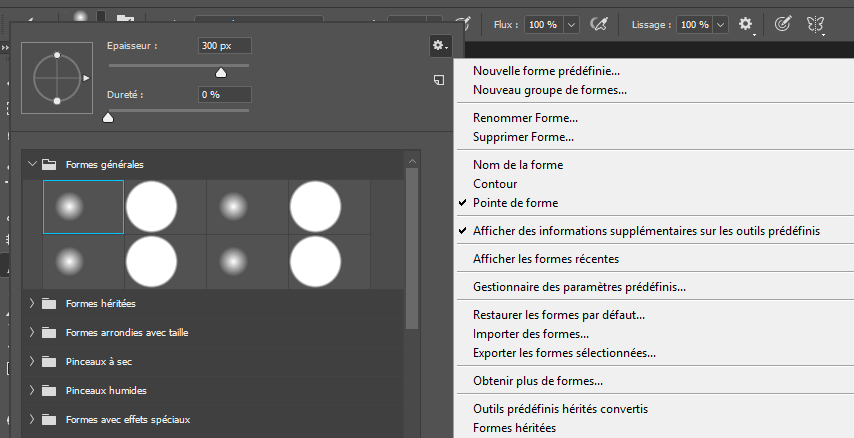854x438 pixels.
Task: Enable Contour display in the brush menu
Action: (495, 184)
